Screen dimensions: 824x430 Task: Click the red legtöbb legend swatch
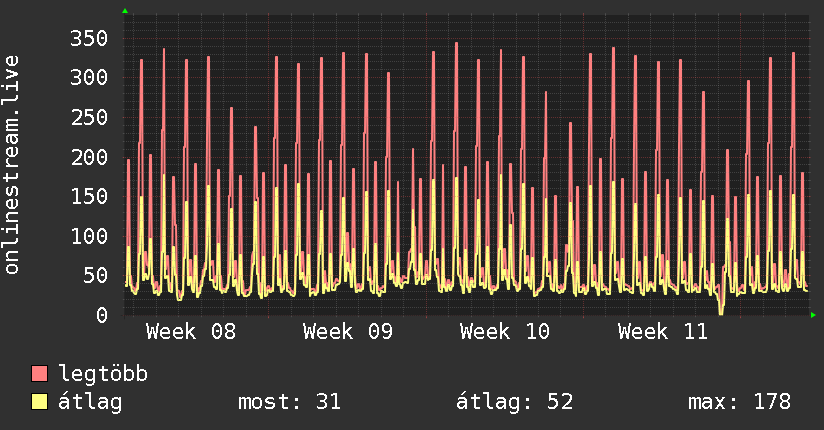click(40, 374)
